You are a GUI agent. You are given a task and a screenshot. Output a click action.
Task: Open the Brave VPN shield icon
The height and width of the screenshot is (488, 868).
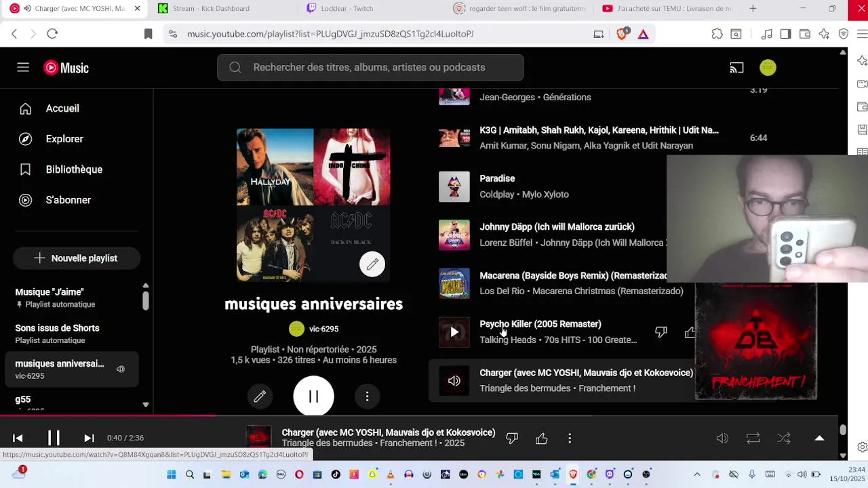tap(844, 34)
